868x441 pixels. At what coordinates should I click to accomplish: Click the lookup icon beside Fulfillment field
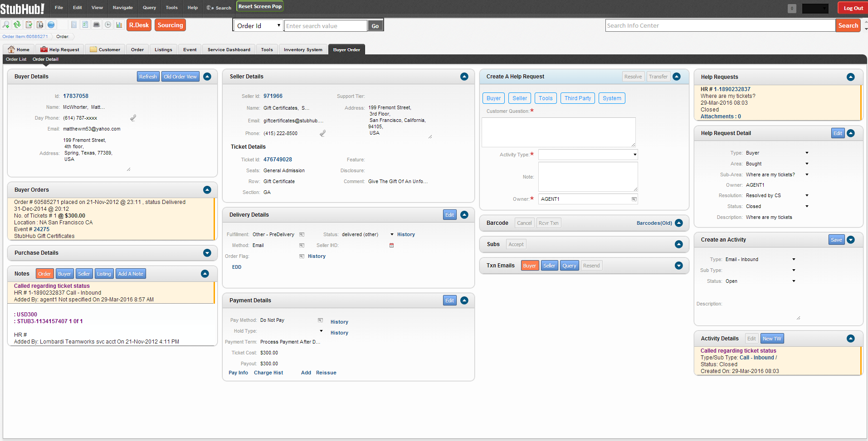coord(302,235)
